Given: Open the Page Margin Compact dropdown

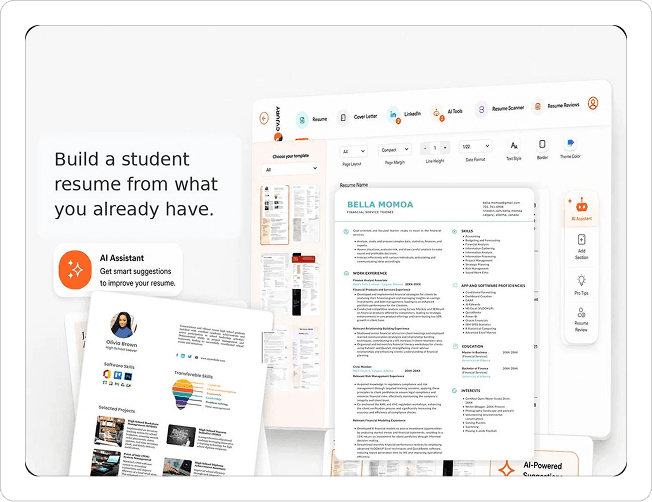Looking at the screenshot, I should [x=395, y=150].
